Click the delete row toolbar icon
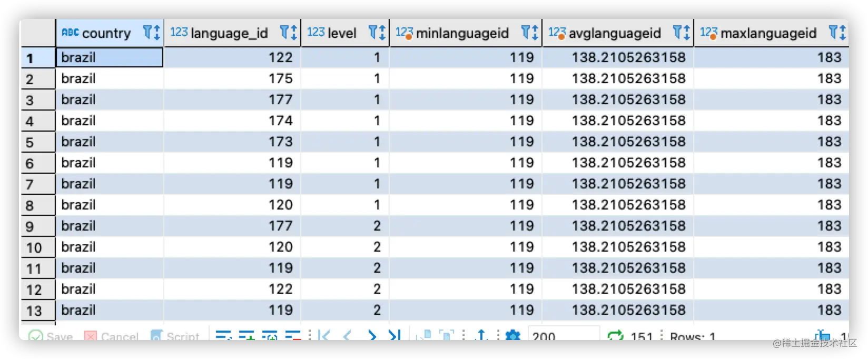Screen dimensions: 868x359 coord(293,335)
